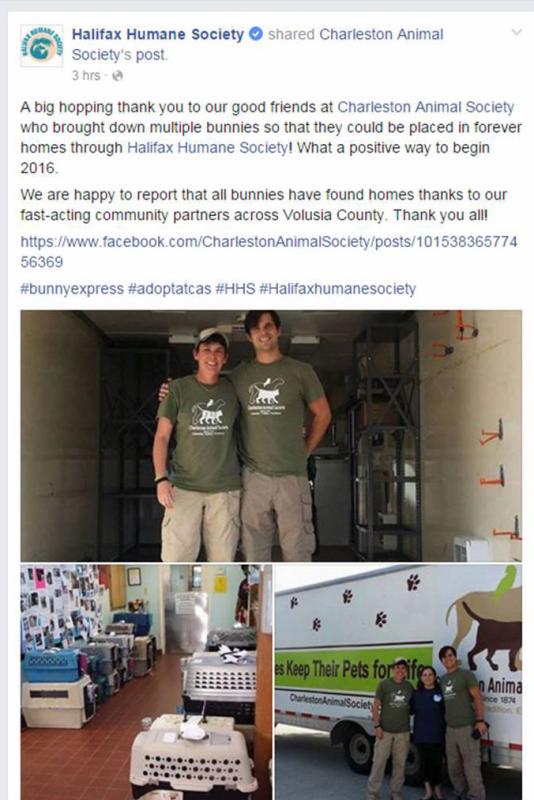
Task: Open the Halifax Humane Society page name link
Action: (158, 34)
